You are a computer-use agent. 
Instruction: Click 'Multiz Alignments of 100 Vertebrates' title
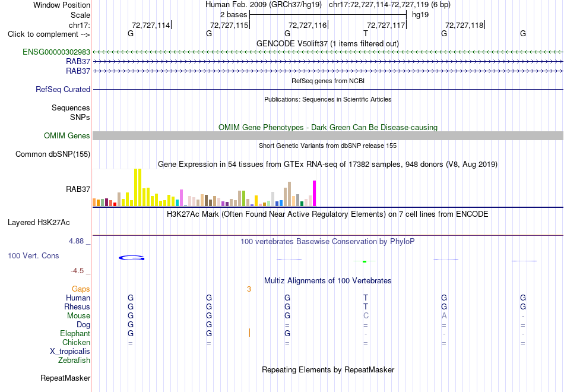(x=328, y=281)
